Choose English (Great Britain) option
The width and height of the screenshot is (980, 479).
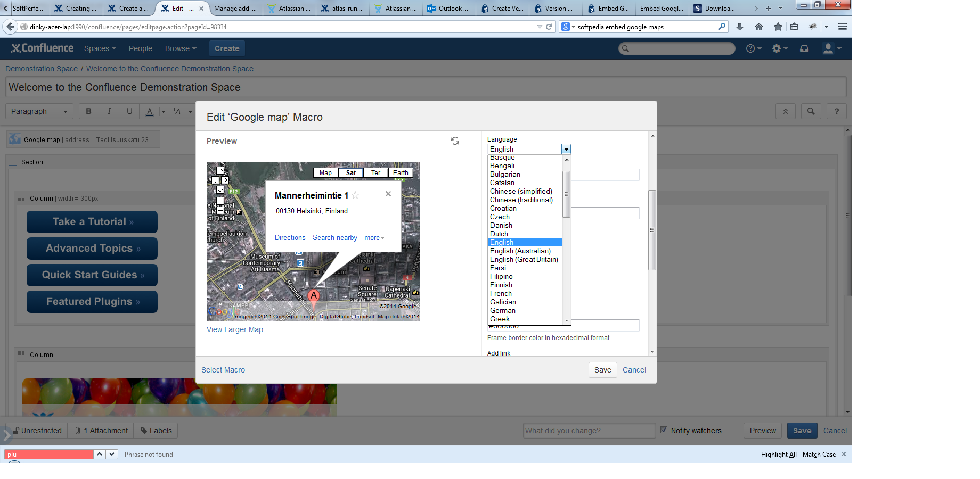pyautogui.click(x=525, y=260)
